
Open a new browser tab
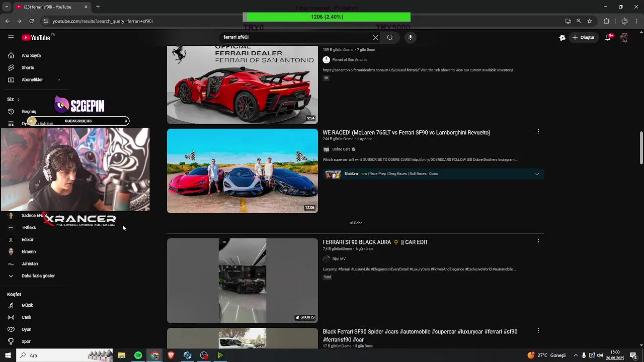click(x=98, y=7)
